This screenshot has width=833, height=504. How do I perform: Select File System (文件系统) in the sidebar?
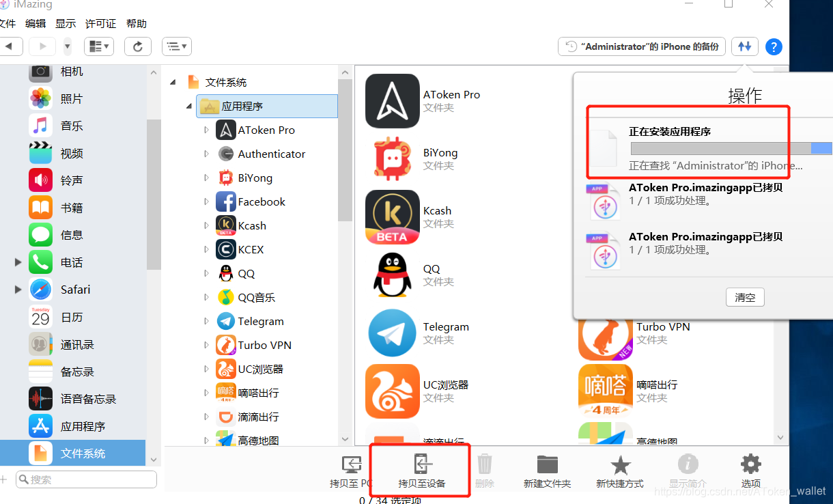pyautogui.click(x=72, y=453)
